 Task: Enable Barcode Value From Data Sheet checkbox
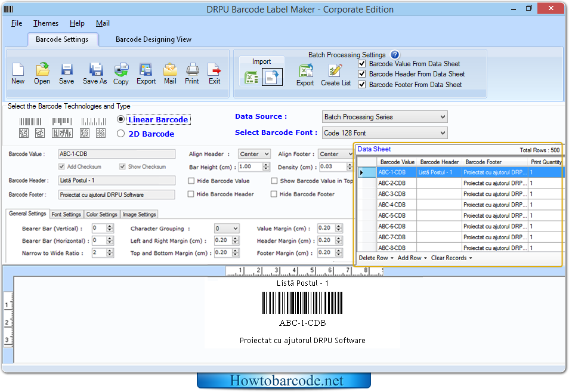[362, 64]
